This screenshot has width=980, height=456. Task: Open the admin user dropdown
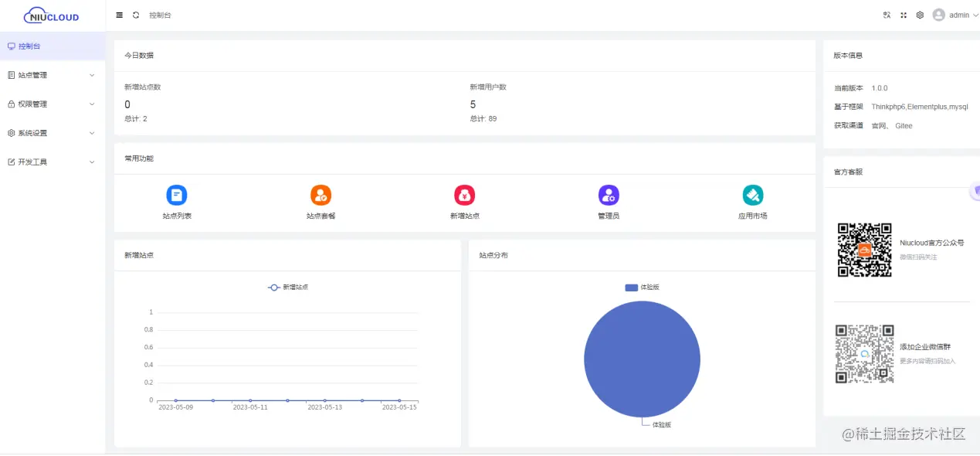[955, 15]
